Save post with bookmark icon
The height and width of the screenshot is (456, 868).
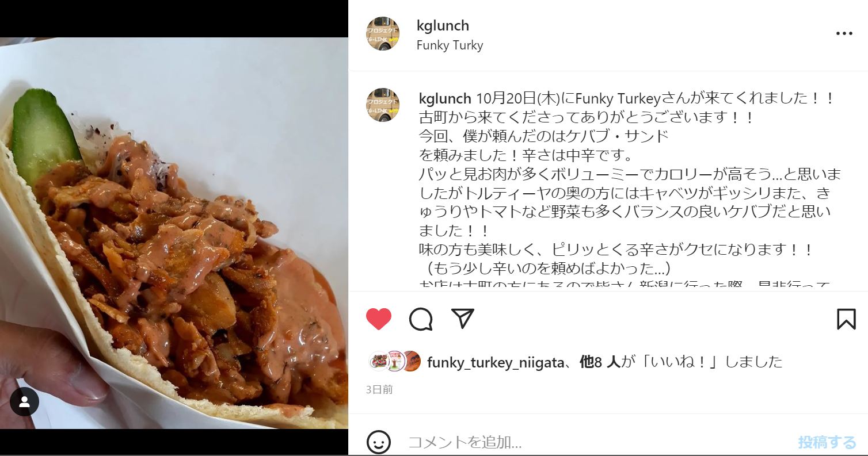click(846, 319)
